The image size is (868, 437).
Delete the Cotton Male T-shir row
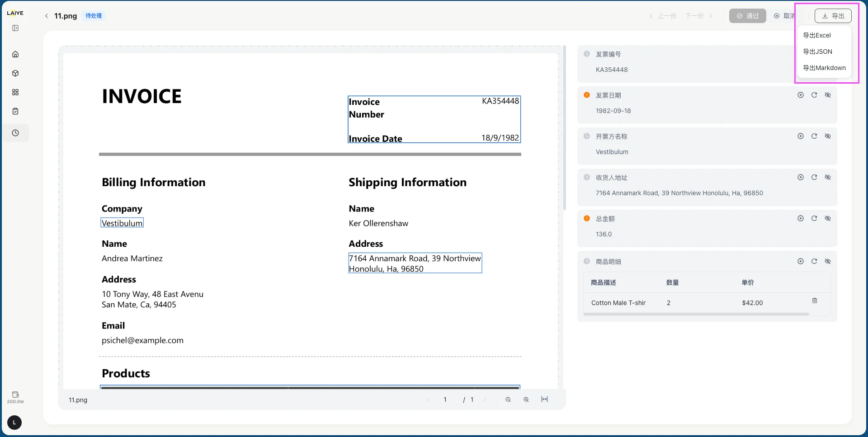[815, 301]
